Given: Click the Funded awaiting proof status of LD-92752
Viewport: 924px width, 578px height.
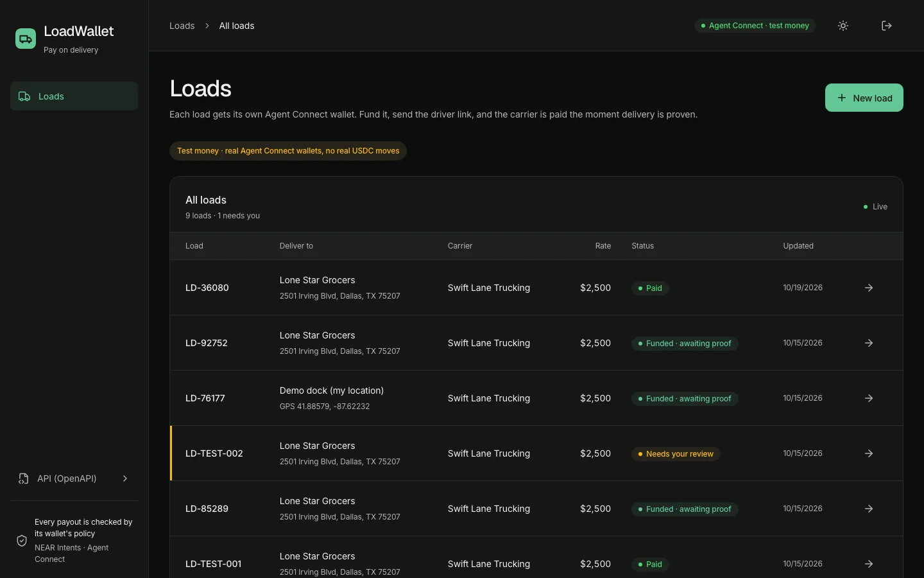Looking at the screenshot, I should point(685,344).
